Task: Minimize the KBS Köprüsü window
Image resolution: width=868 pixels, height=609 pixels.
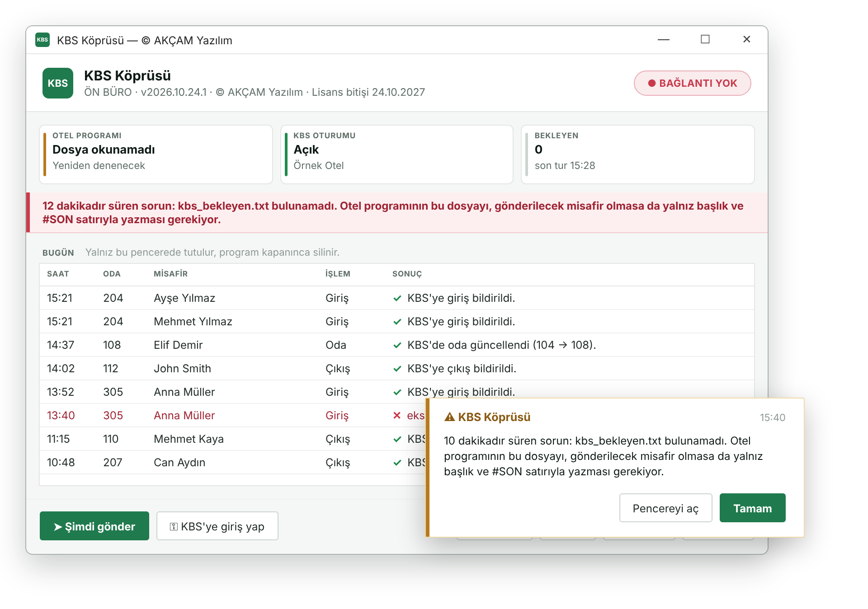Action: pos(663,40)
